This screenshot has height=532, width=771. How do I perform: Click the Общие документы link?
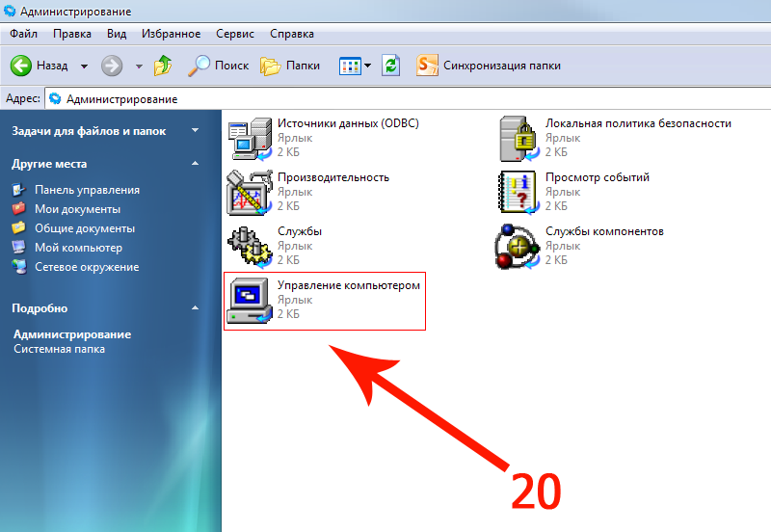point(85,228)
